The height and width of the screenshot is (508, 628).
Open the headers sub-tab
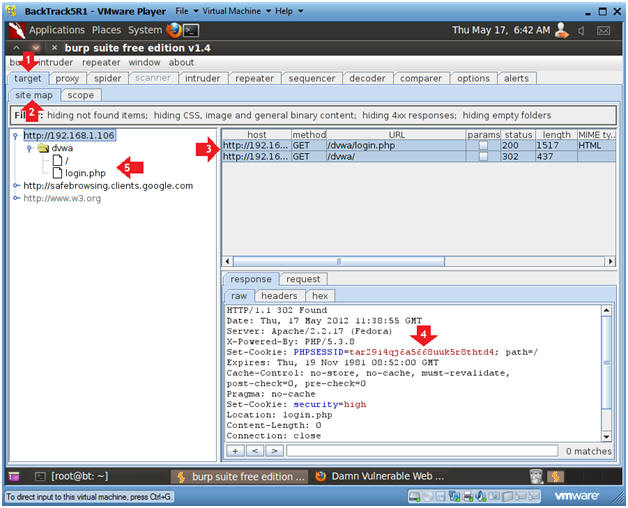click(279, 296)
